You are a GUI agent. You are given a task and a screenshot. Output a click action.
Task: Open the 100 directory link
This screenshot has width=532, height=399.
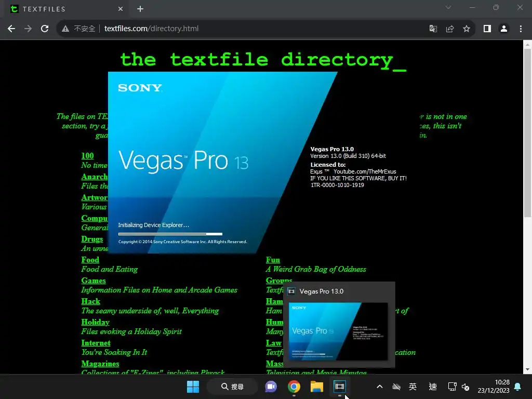coord(87,156)
